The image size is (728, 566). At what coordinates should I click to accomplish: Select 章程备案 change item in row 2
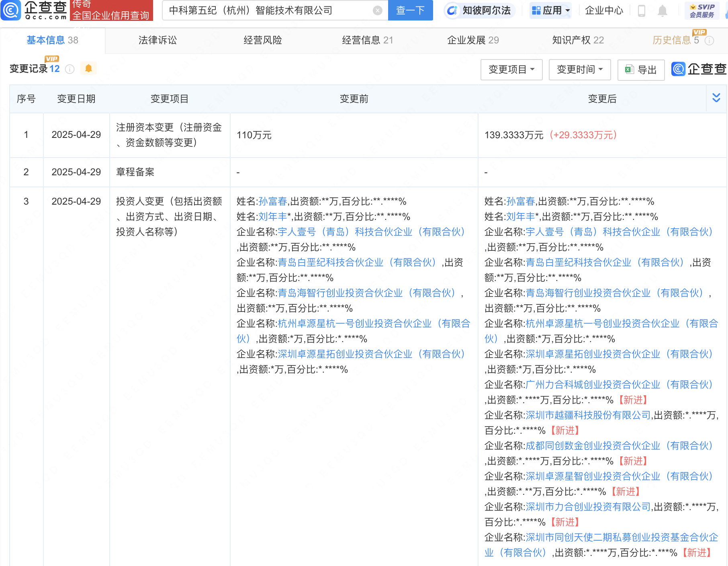[x=135, y=172]
